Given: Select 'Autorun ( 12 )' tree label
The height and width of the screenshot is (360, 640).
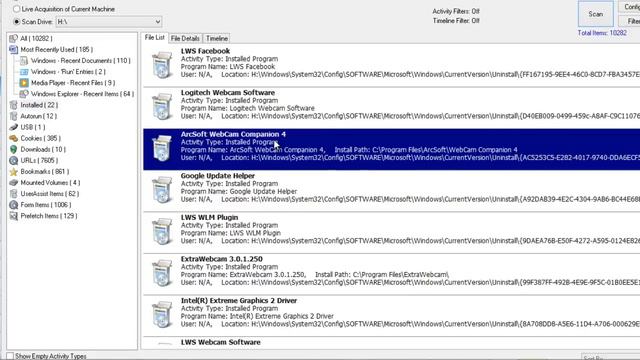Looking at the screenshot, I should pyautogui.click(x=39, y=116).
